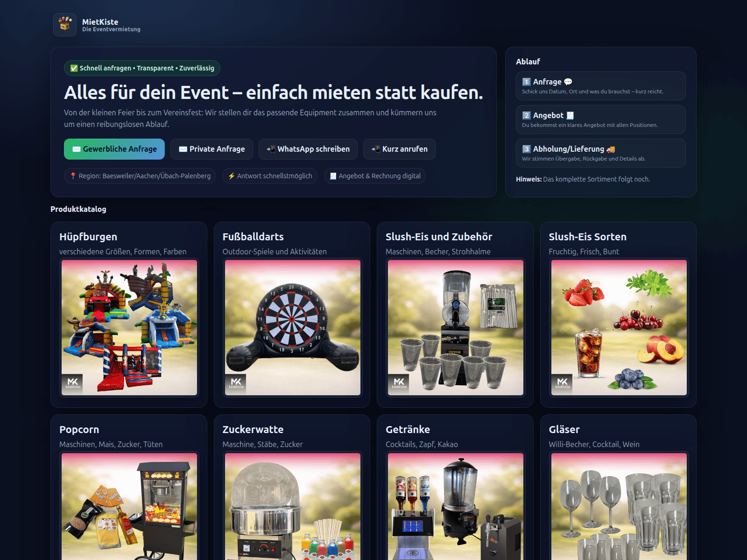
Task: Click the Anfrage step card in Ablauf
Action: point(600,86)
